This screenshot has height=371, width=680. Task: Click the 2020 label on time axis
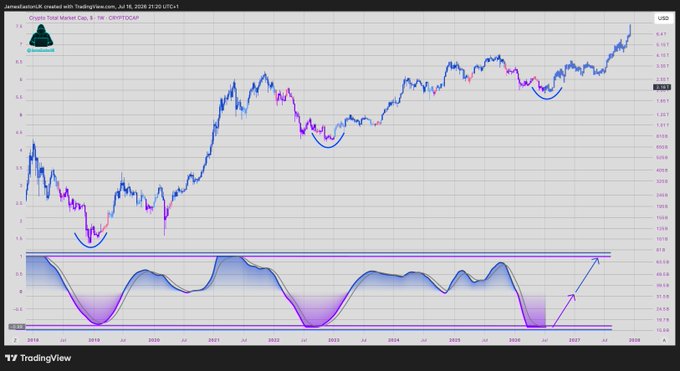154,340
